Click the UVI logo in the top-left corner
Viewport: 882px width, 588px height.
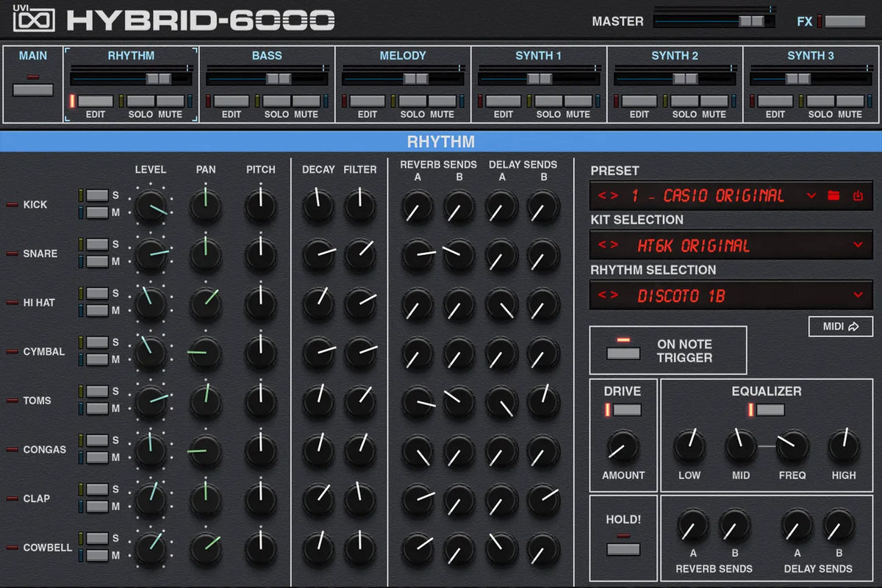[x=35, y=19]
